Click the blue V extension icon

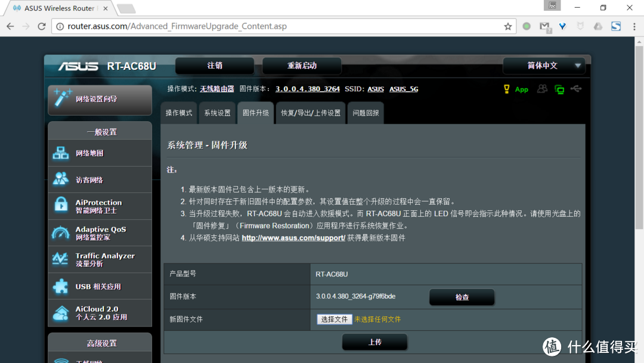point(563,26)
